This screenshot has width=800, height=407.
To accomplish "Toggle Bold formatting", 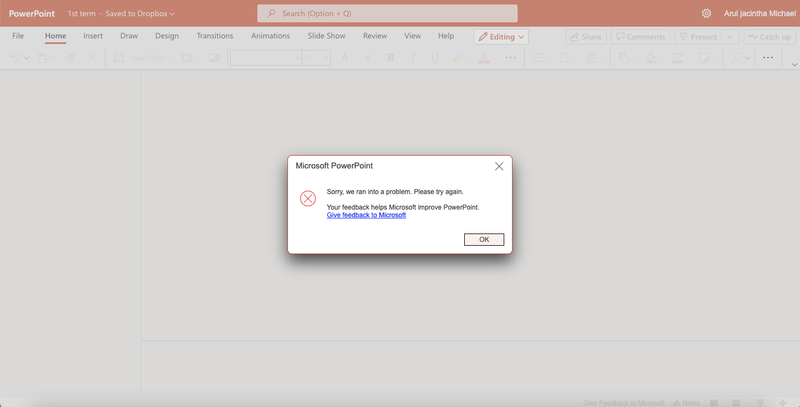I will (x=390, y=58).
